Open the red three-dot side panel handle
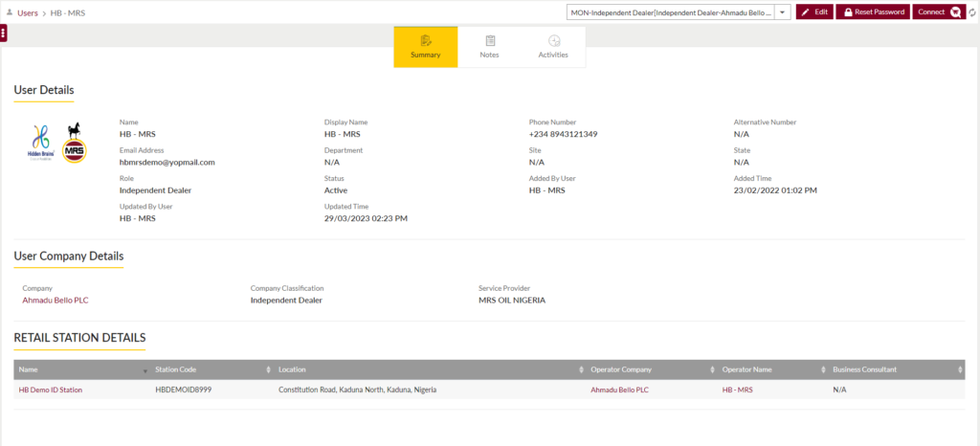 point(3,33)
